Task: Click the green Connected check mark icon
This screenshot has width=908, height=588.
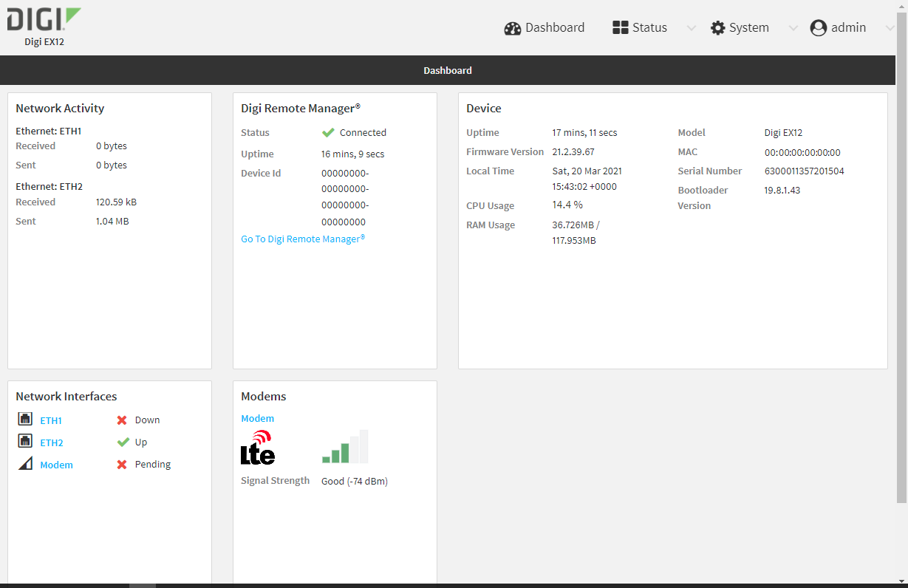Action: [x=328, y=133]
